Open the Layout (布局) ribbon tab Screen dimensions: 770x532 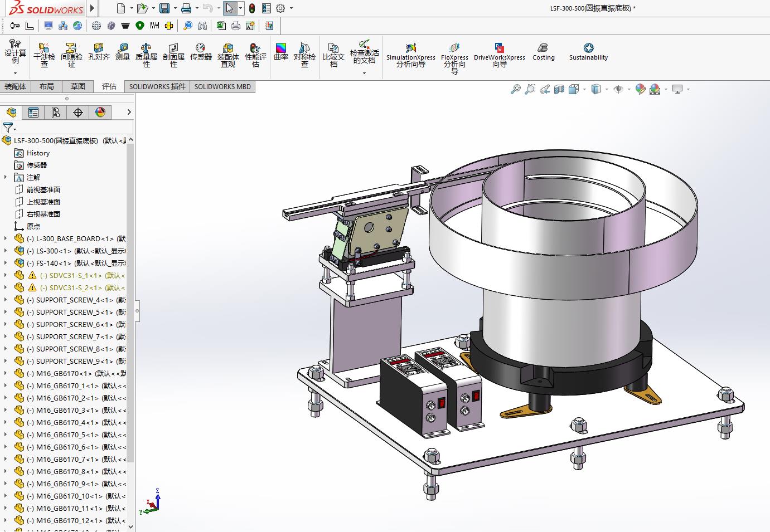pyautogui.click(x=47, y=86)
